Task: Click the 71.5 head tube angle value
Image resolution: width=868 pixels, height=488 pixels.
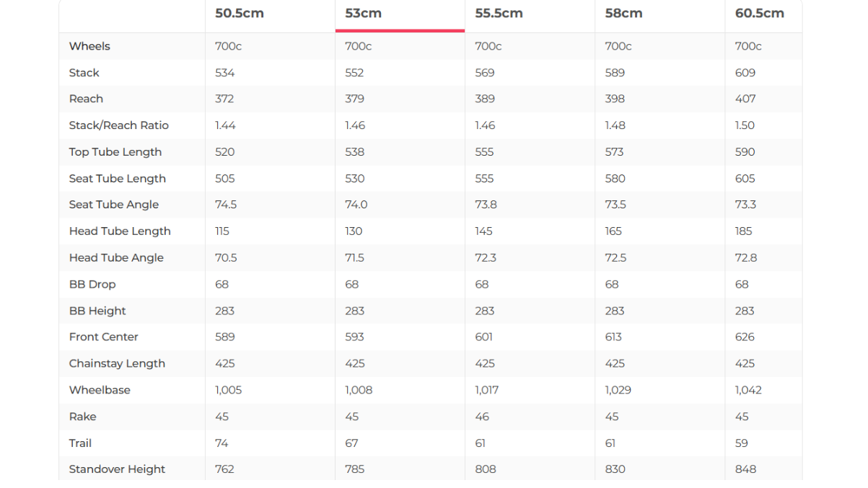Action: click(x=356, y=258)
